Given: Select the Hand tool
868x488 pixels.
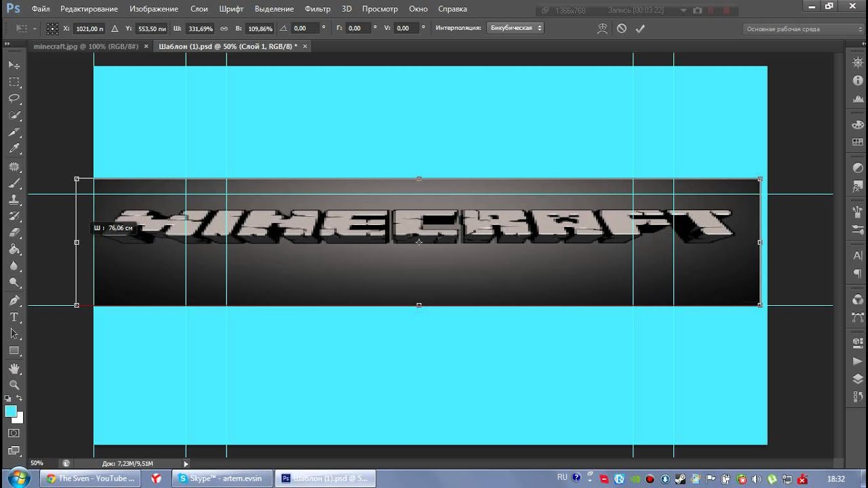Looking at the screenshot, I should coord(14,369).
